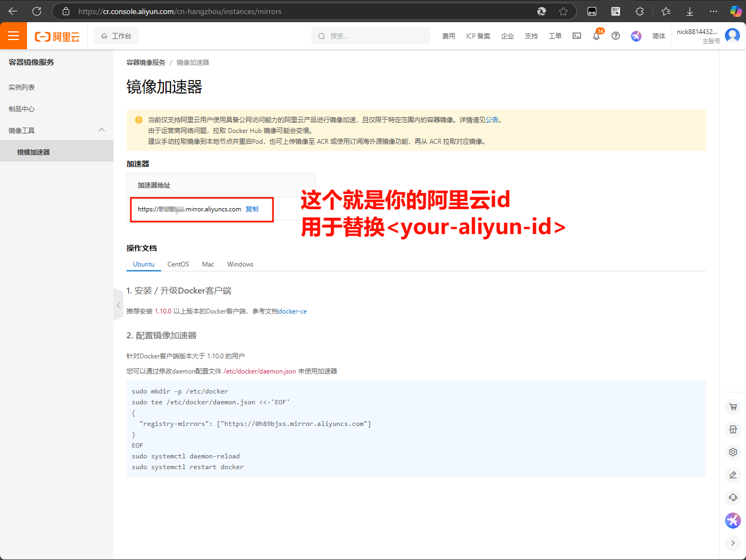The image size is (746, 560).
Task: Click the sudo systemctl restart docker line
Action: [188, 467]
